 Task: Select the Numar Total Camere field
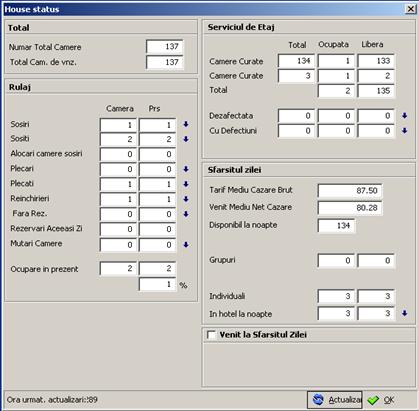165,47
